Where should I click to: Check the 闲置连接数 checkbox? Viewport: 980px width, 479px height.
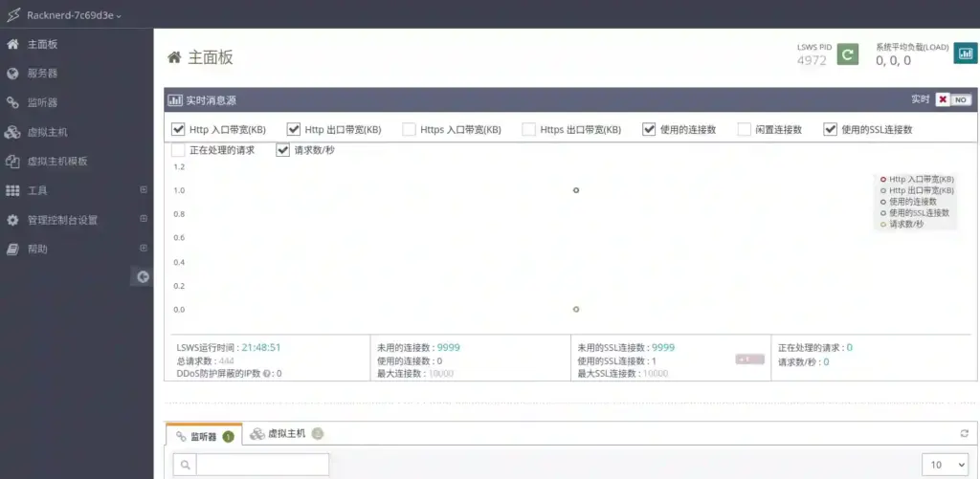744,129
